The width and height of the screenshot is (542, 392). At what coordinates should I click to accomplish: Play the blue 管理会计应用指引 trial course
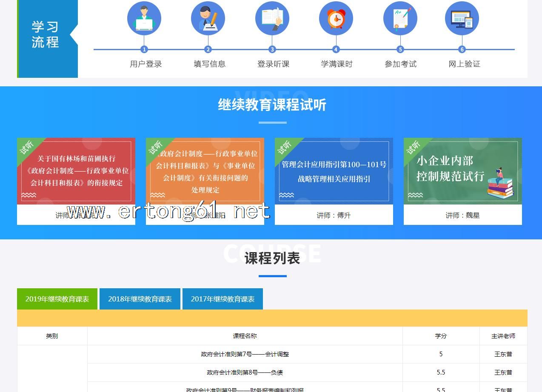334,171
